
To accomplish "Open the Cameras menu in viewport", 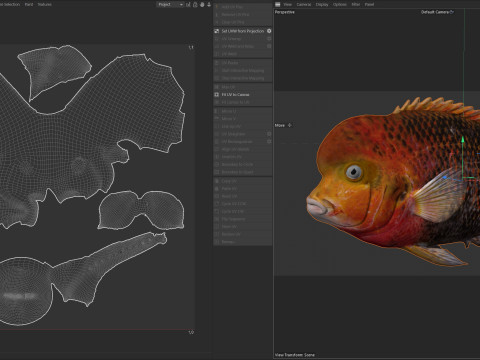I will [x=304, y=4].
